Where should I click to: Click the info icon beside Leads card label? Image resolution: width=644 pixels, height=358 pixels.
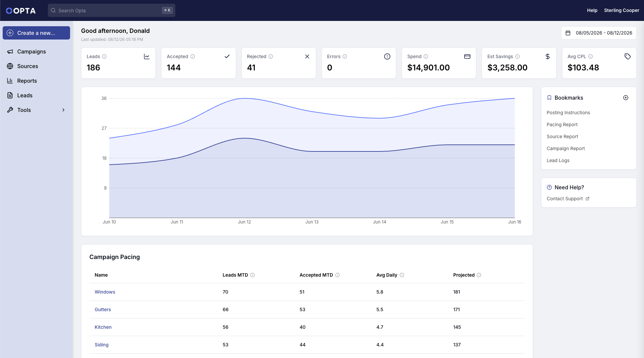[104, 56]
